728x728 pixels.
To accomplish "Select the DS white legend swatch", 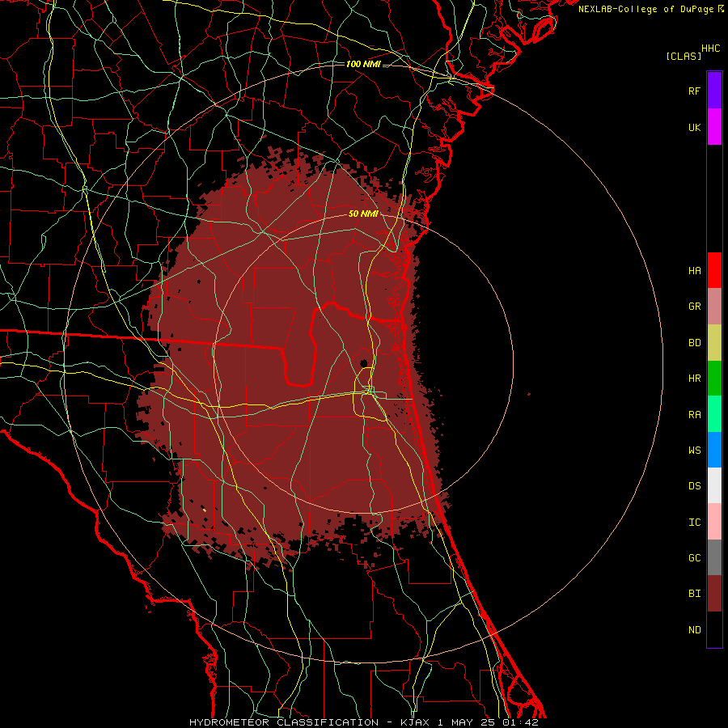I will (x=714, y=485).
